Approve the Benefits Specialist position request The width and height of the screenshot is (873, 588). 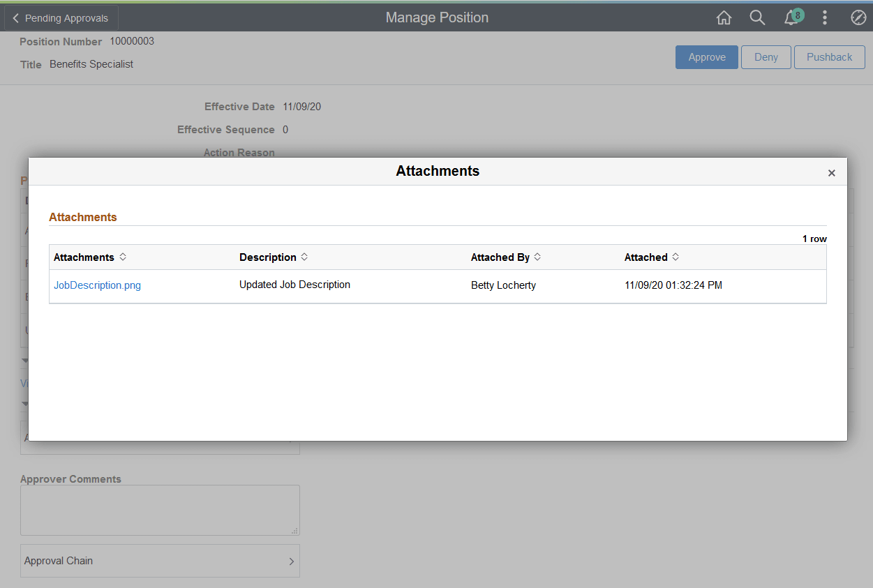(706, 57)
